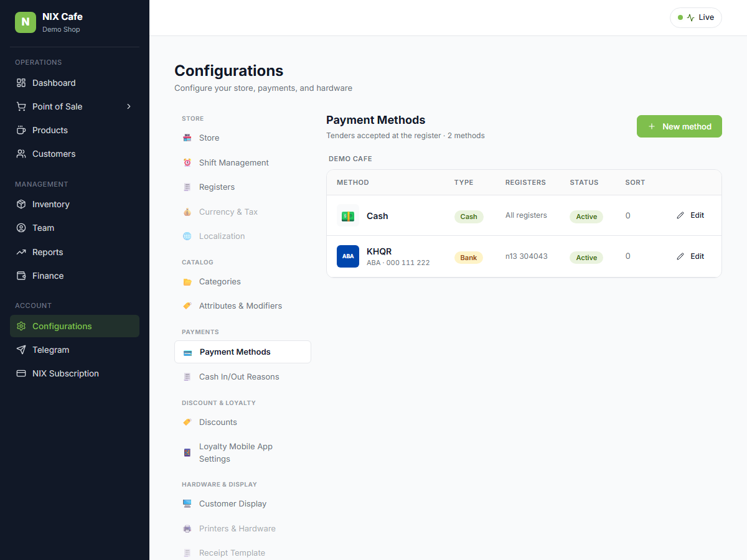
Task: Click the Store shop icon in settings list
Action: pyautogui.click(x=187, y=138)
